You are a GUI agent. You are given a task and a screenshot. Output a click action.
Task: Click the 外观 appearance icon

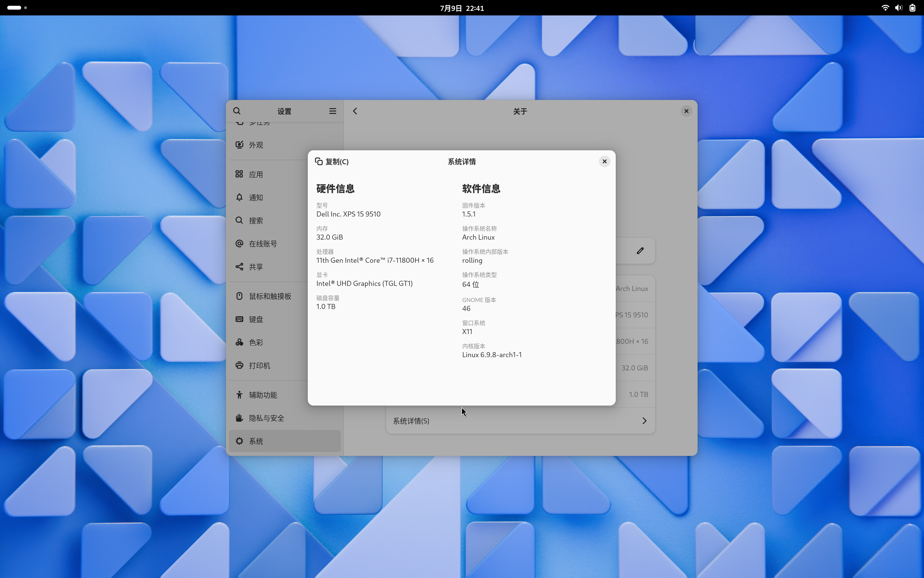(239, 145)
